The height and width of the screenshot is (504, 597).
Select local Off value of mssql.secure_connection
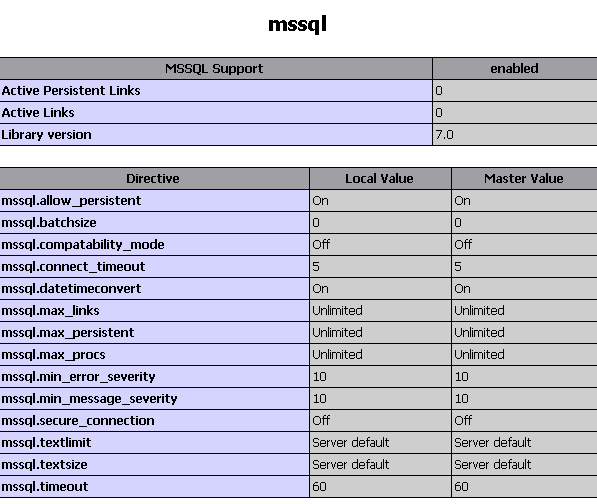[x=321, y=421]
